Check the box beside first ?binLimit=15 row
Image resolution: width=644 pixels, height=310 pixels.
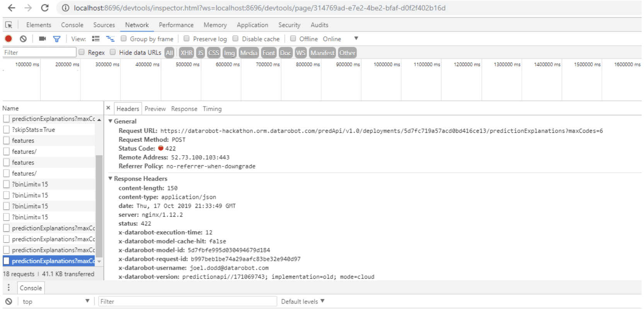point(6,184)
